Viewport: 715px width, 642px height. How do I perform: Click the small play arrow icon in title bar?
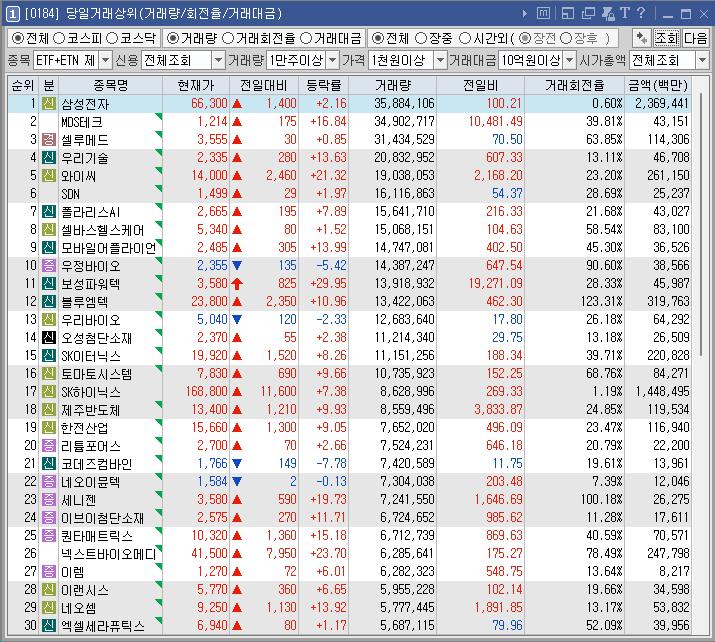click(524, 14)
